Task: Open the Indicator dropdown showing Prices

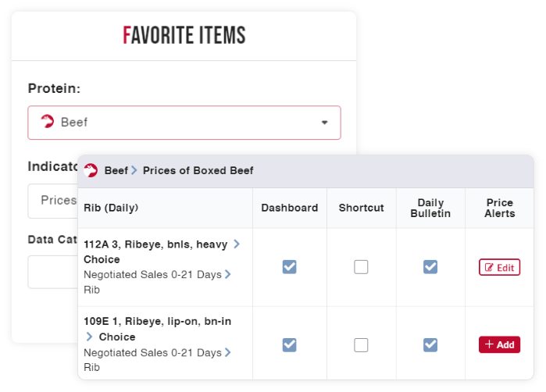Action: [53, 201]
